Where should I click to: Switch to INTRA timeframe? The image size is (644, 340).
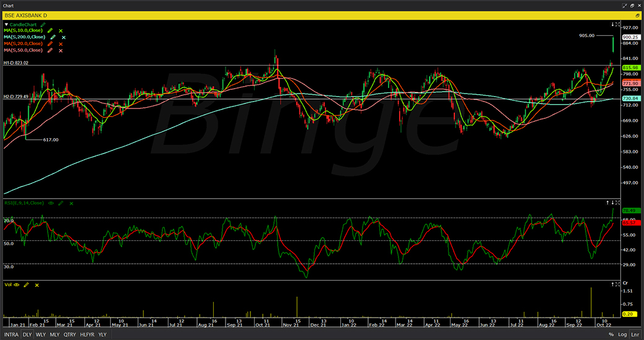click(11, 334)
